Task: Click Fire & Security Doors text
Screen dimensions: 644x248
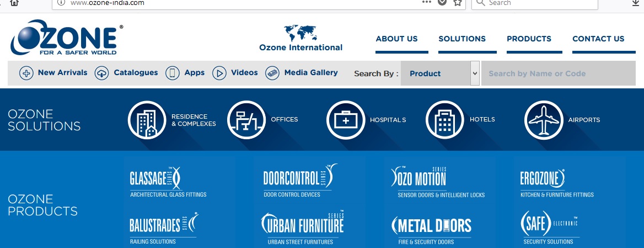Action: (x=426, y=242)
